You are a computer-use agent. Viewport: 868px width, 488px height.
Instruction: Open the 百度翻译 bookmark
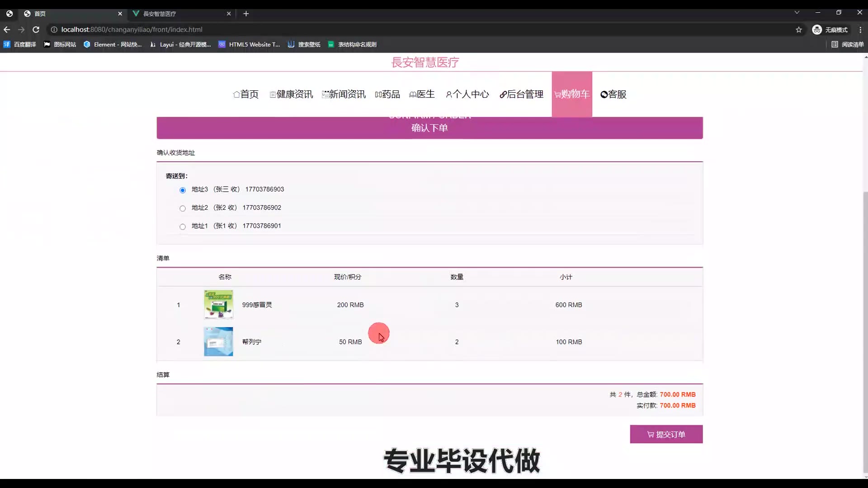pos(20,44)
